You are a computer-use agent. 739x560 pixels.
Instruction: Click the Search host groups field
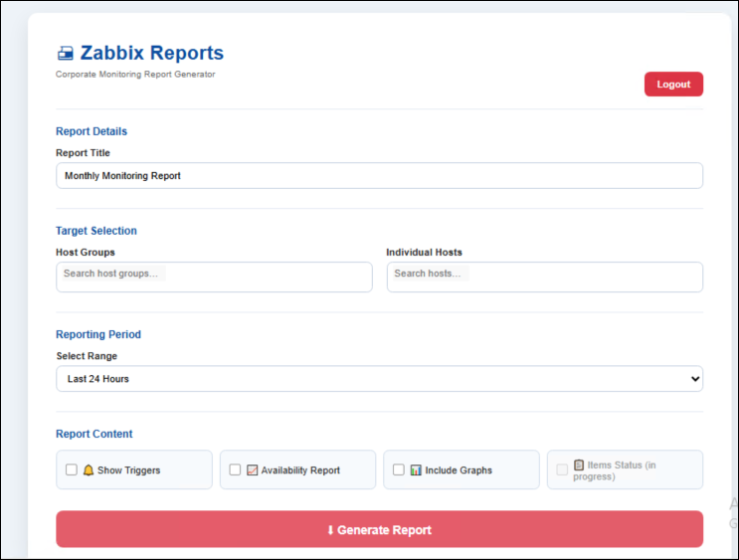[x=214, y=277]
